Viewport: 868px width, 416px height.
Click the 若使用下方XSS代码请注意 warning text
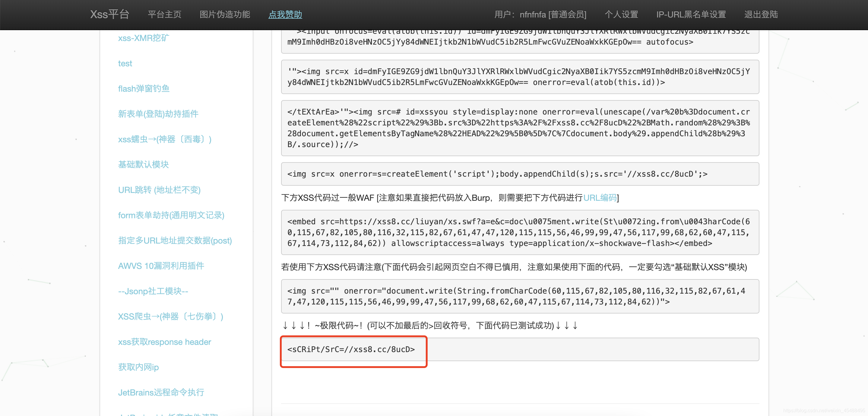(x=514, y=267)
